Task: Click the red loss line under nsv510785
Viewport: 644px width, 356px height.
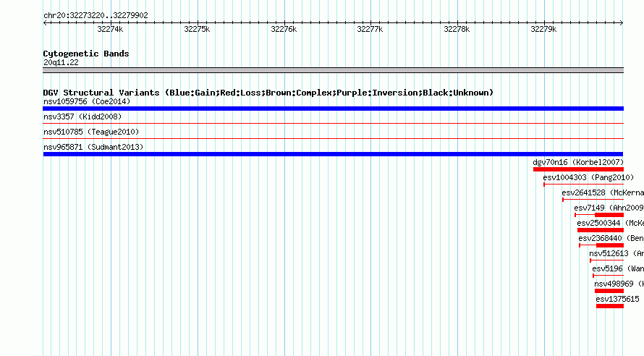Action: coord(333,138)
